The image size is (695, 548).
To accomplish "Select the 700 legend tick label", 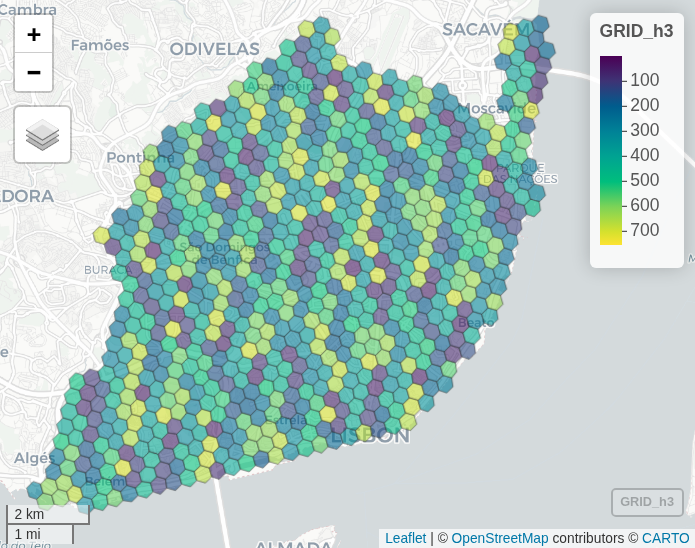I will pos(644,230).
